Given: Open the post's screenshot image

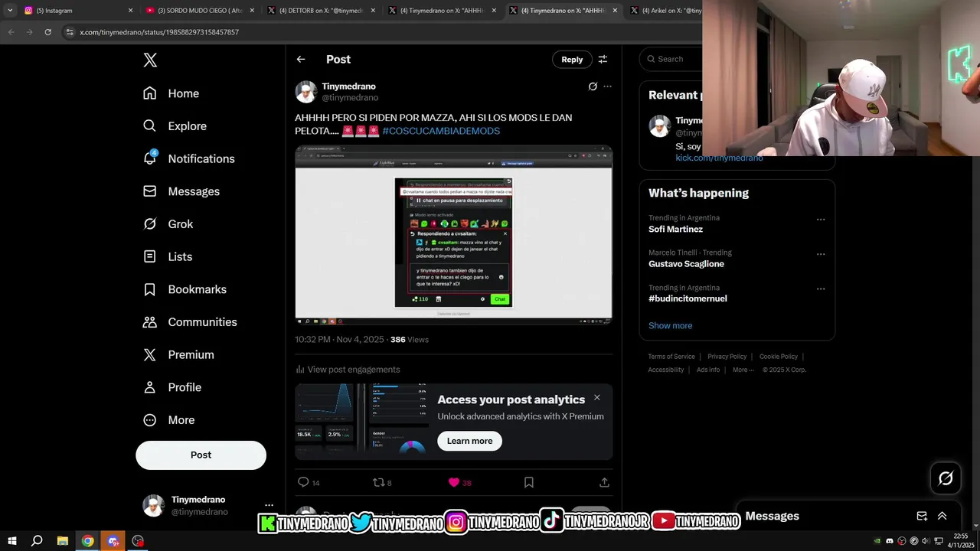Looking at the screenshot, I should tap(453, 235).
